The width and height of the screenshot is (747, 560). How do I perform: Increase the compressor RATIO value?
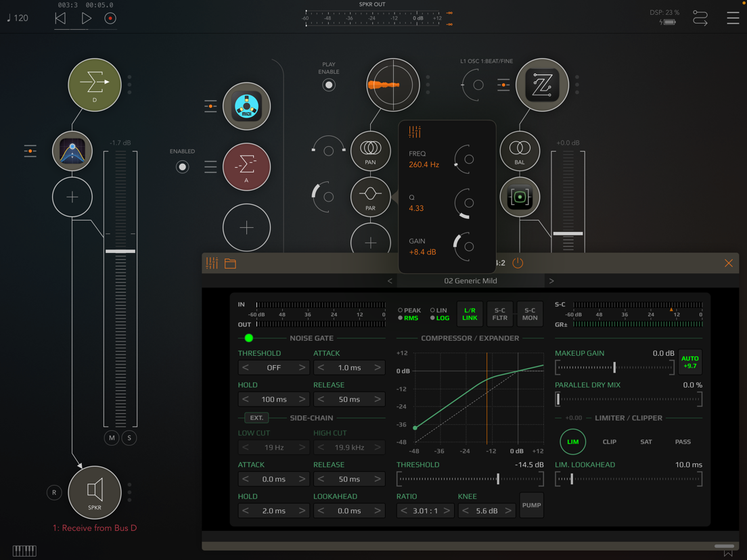coord(447,511)
